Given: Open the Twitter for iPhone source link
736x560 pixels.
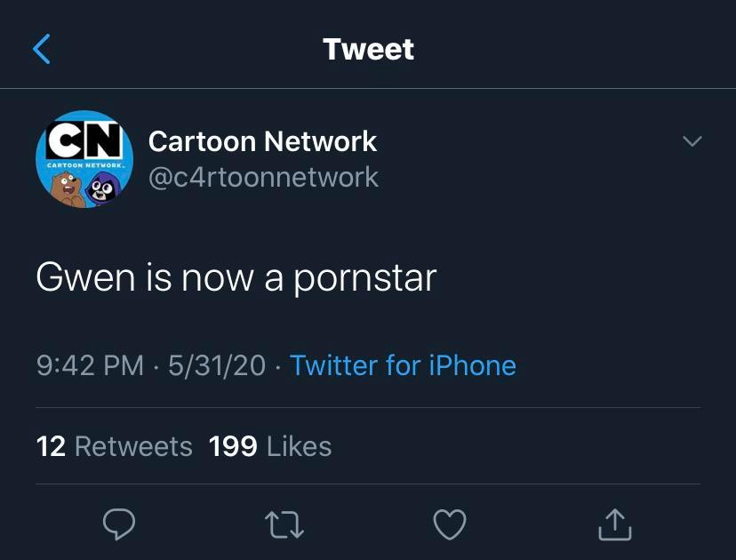Looking at the screenshot, I should pos(403,365).
